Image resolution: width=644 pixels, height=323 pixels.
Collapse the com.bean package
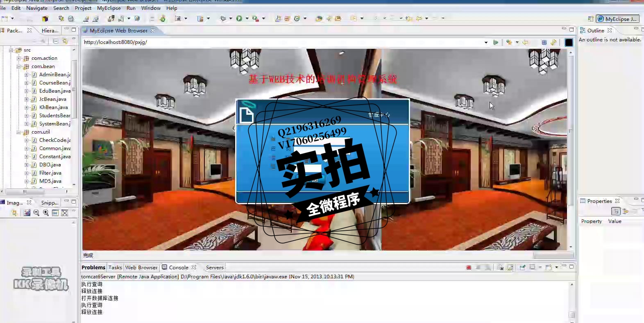click(18, 66)
